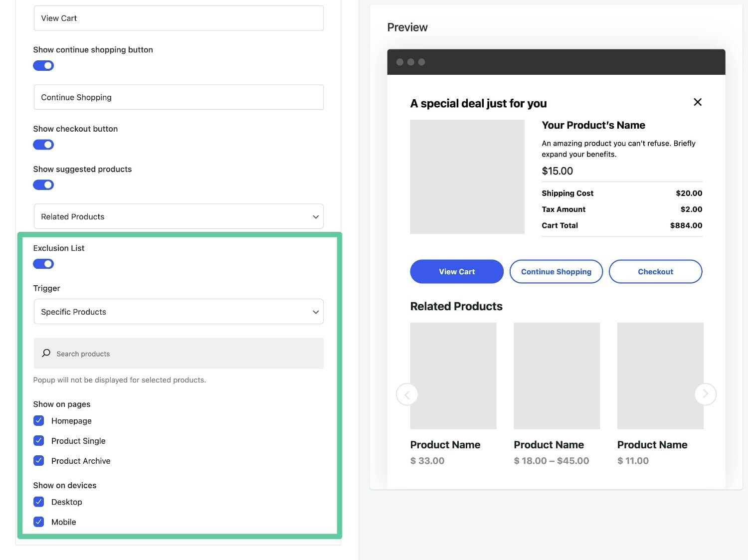Click the Tax Amount $2.00 value
The width and height of the screenshot is (748, 560).
pos(691,209)
